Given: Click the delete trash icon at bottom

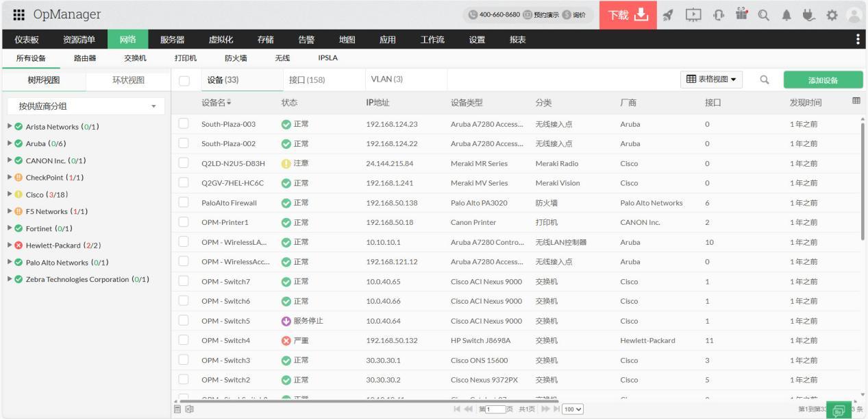Looking at the screenshot, I should (x=177, y=409).
